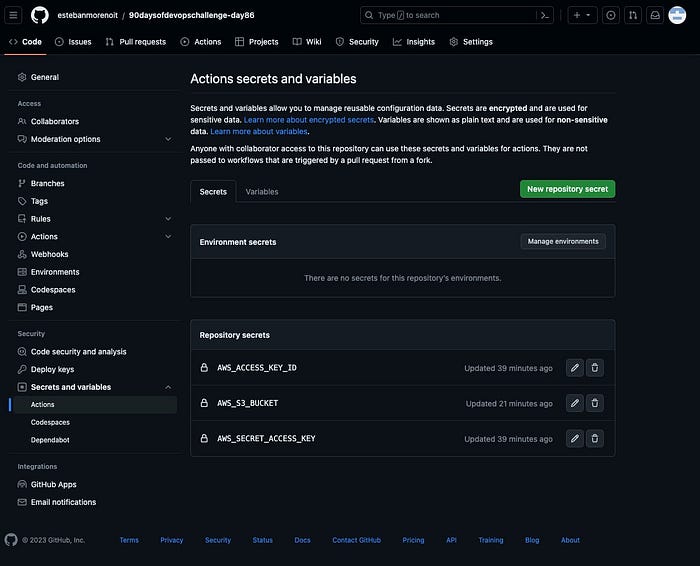The width and height of the screenshot is (700, 566).
Task: Switch to the Issues tab
Action: pos(73,42)
